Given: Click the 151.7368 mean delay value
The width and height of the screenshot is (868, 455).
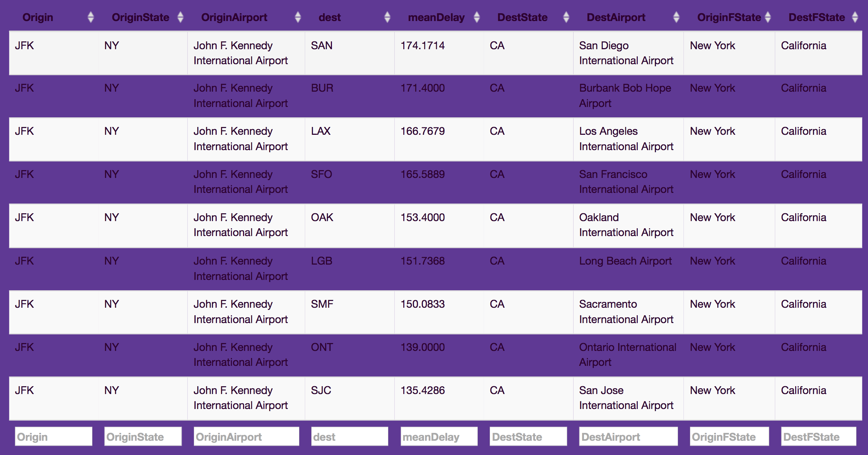Looking at the screenshot, I should click(x=423, y=261).
